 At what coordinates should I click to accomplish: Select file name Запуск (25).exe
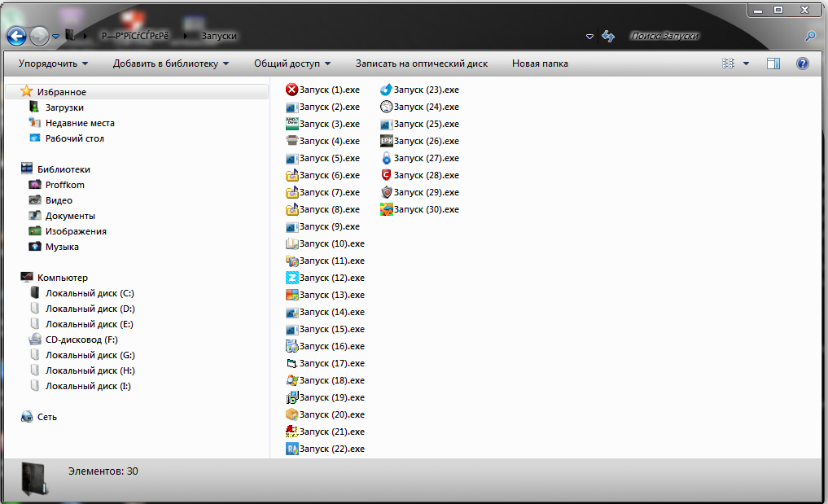pyautogui.click(x=426, y=124)
